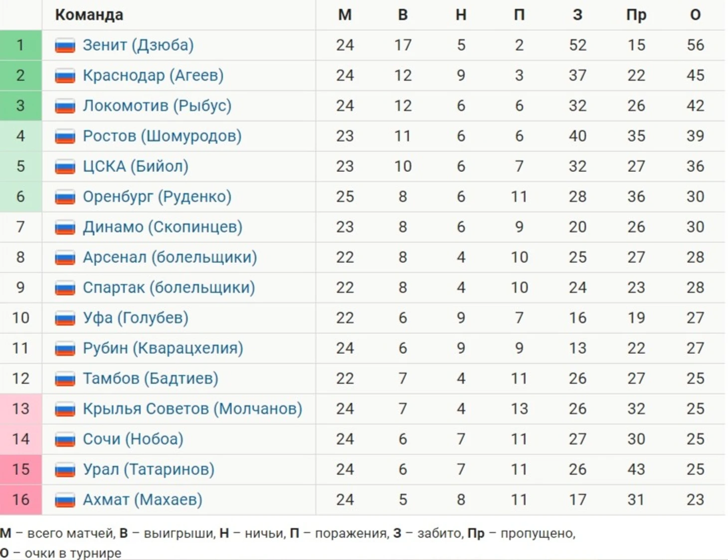
Task: Click the flag icon next to Динамо
Action: (x=65, y=228)
